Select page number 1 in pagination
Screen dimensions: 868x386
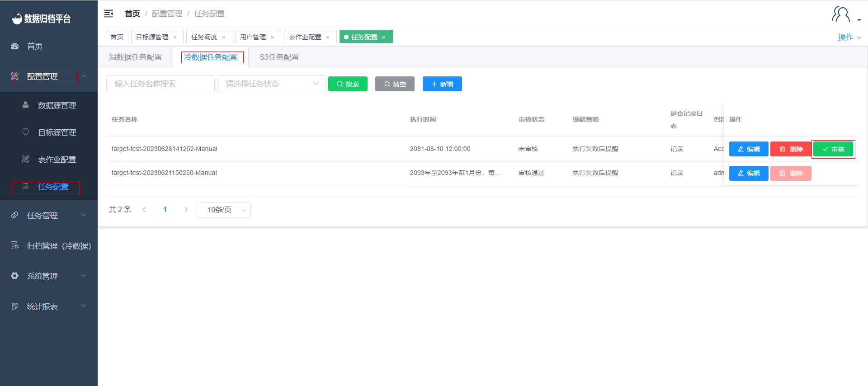(x=165, y=209)
